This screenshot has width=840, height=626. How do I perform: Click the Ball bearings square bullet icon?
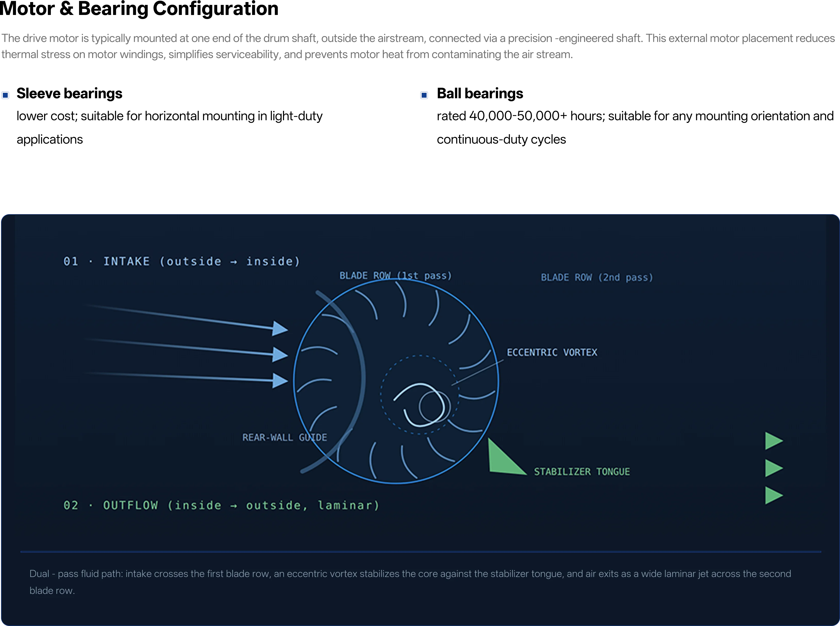[x=424, y=95]
